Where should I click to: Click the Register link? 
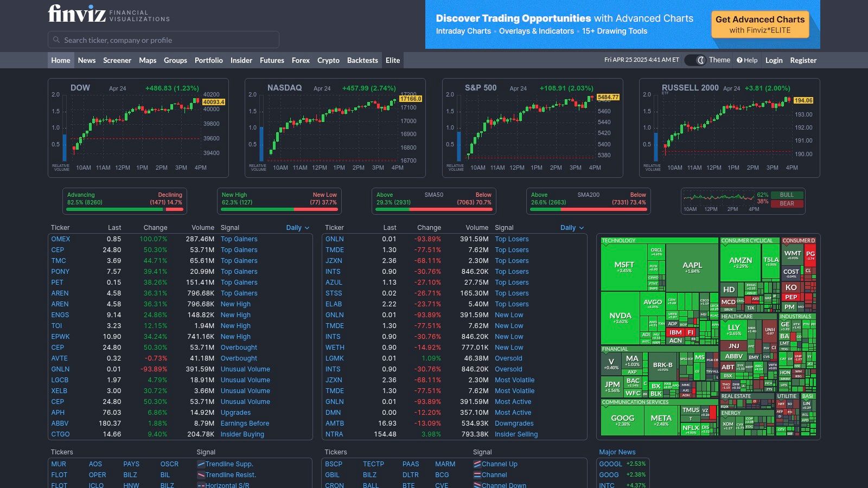(803, 60)
